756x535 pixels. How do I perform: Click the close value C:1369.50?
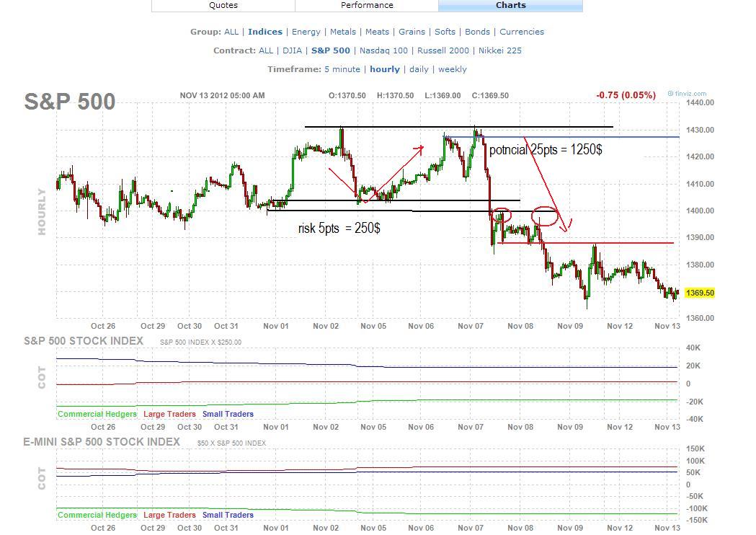(490, 95)
